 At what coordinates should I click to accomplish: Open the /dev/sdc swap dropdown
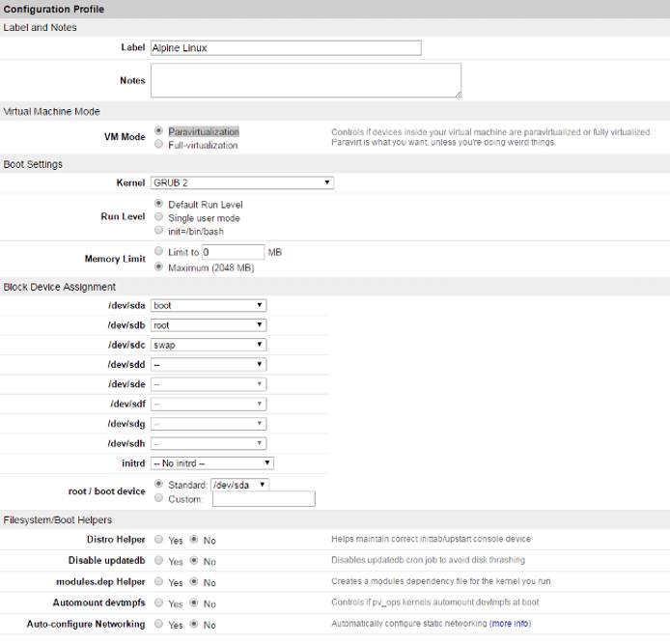click(209, 345)
